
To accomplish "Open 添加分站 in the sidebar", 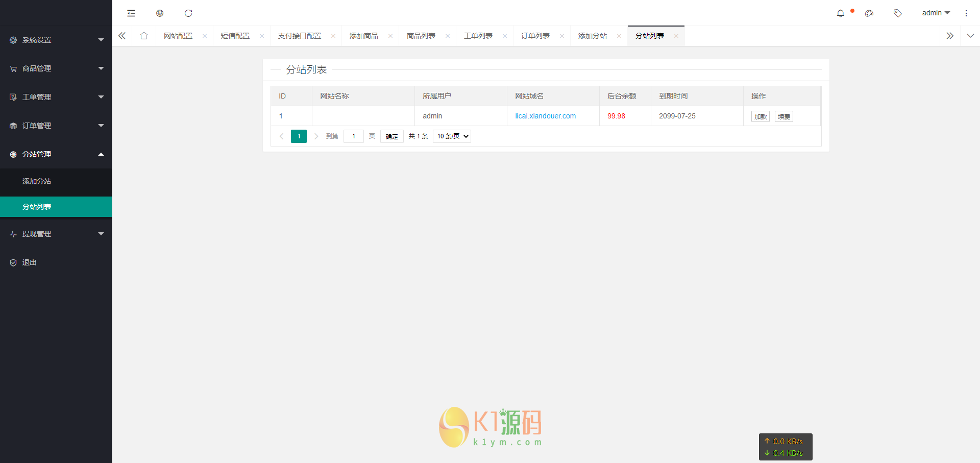I will (x=56, y=181).
